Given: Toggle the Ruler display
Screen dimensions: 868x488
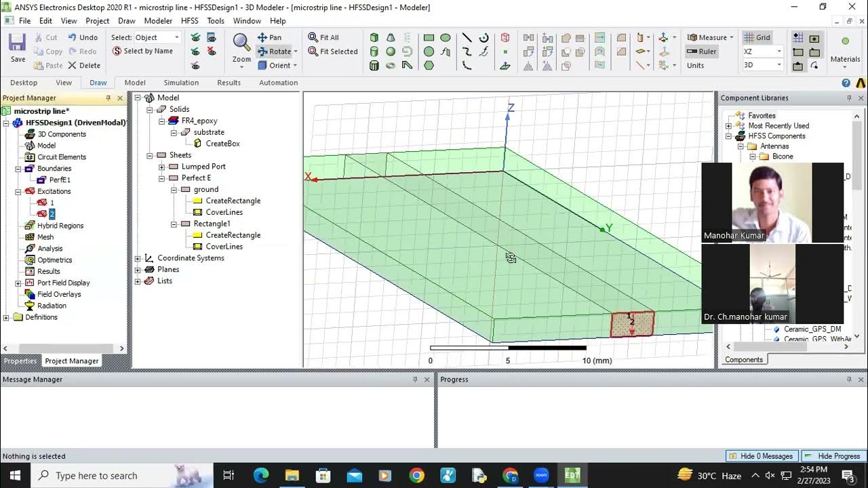Looking at the screenshot, I should pos(702,52).
